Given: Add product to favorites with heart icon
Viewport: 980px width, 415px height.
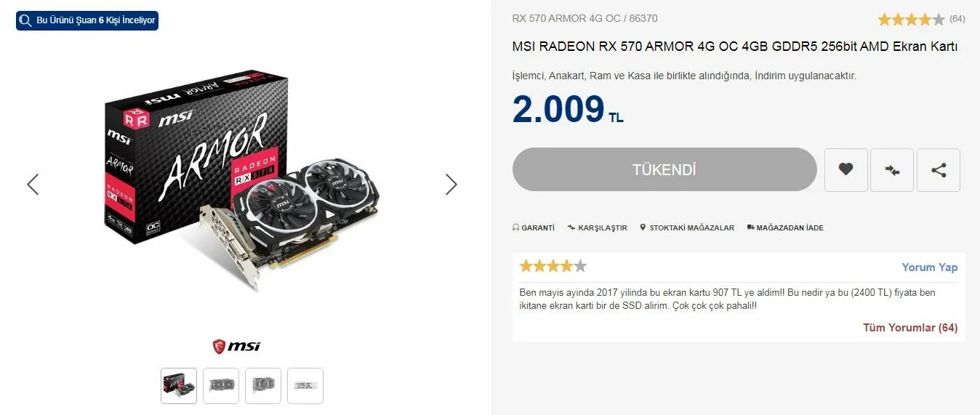Looking at the screenshot, I should tap(846, 170).
